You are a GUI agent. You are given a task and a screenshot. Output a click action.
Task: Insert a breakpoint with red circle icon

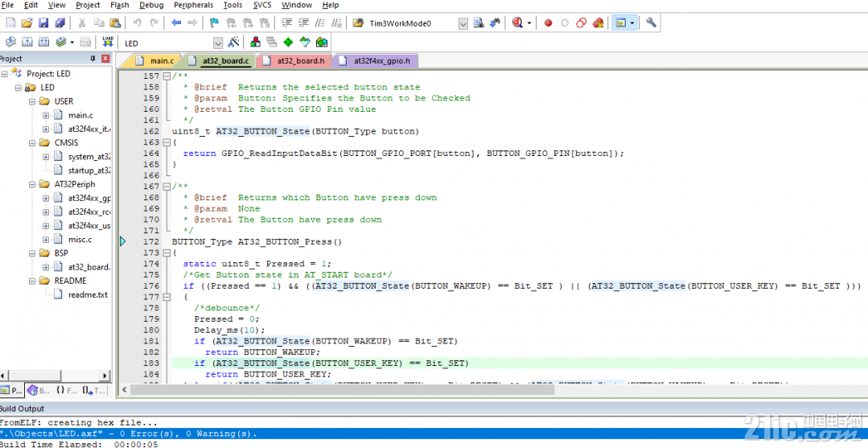548,23
